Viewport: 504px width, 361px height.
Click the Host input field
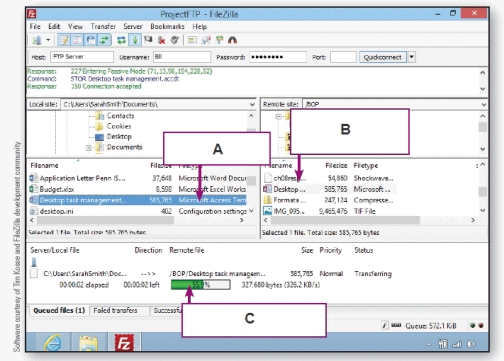click(x=82, y=57)
